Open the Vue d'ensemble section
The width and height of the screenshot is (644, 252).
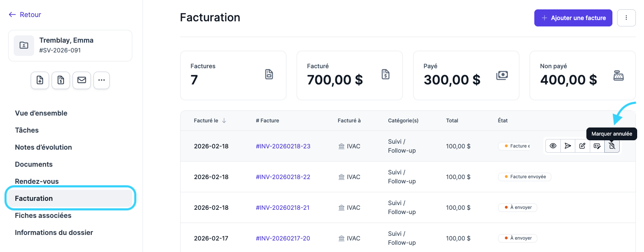click(41, 113)
